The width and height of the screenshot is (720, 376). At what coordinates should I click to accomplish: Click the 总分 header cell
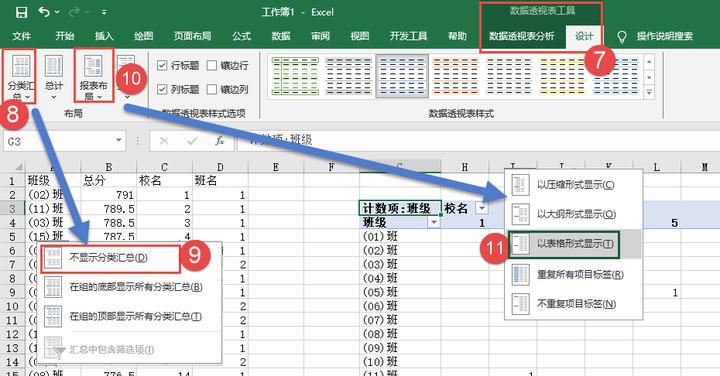(109, 181)
